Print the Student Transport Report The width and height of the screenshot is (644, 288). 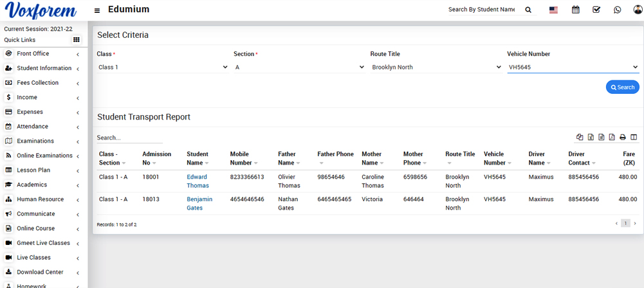623,137
